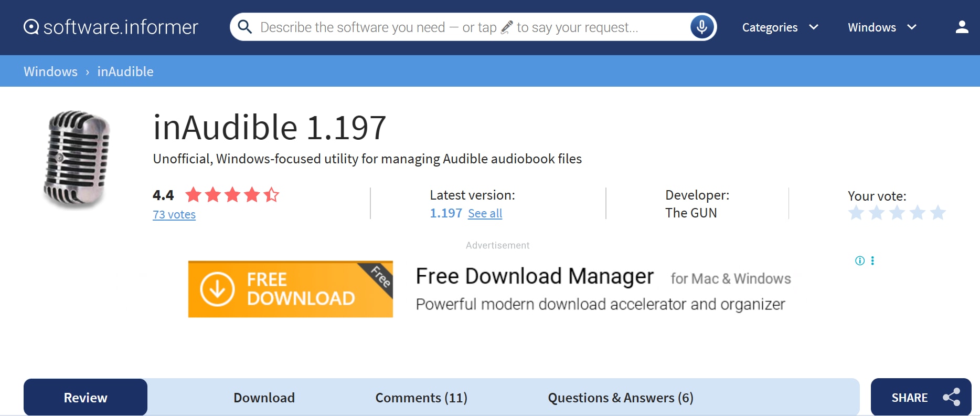
Task: Expand the Windows platform dropdown
Action: pos(882,27)
